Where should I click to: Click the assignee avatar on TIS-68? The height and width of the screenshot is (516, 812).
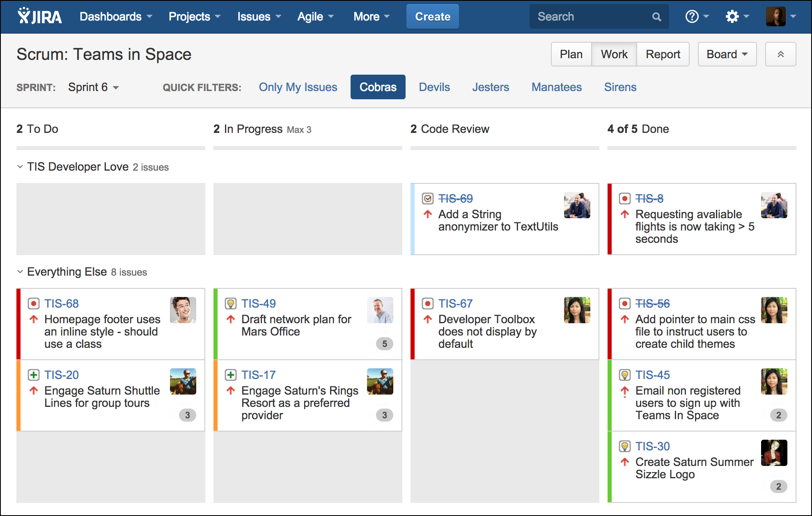[x=183, y=310]
